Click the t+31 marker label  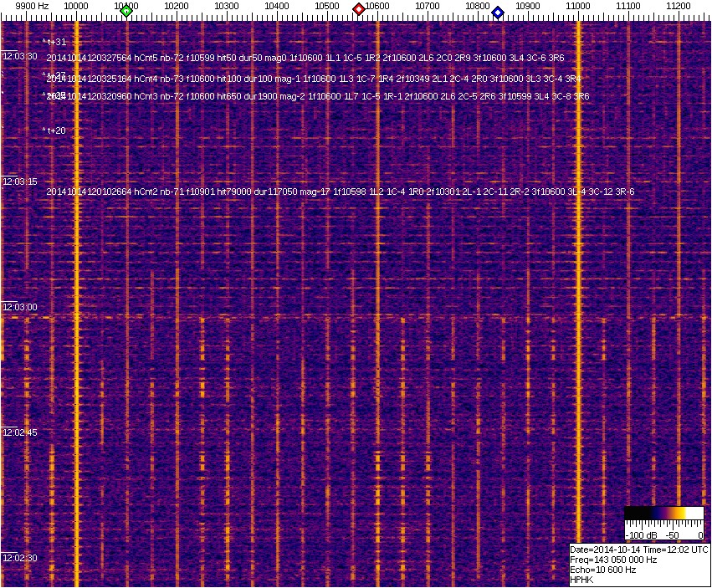(x=54, y=42)
